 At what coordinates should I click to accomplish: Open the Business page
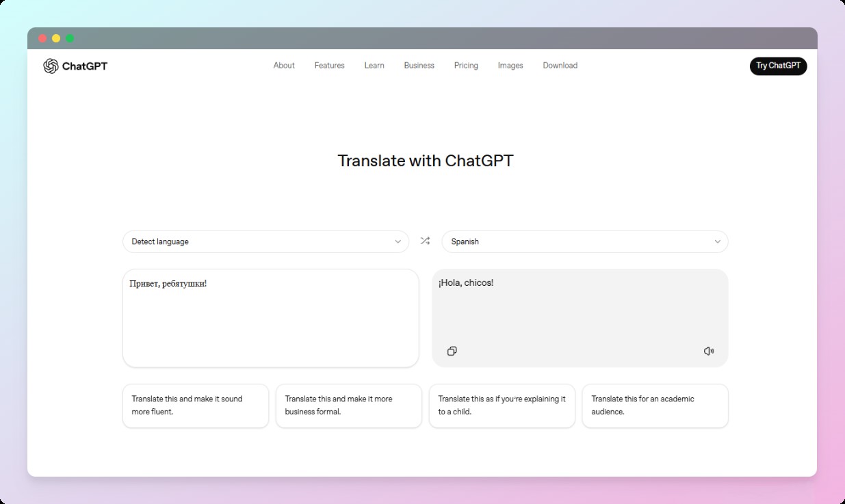coord(419,65)
